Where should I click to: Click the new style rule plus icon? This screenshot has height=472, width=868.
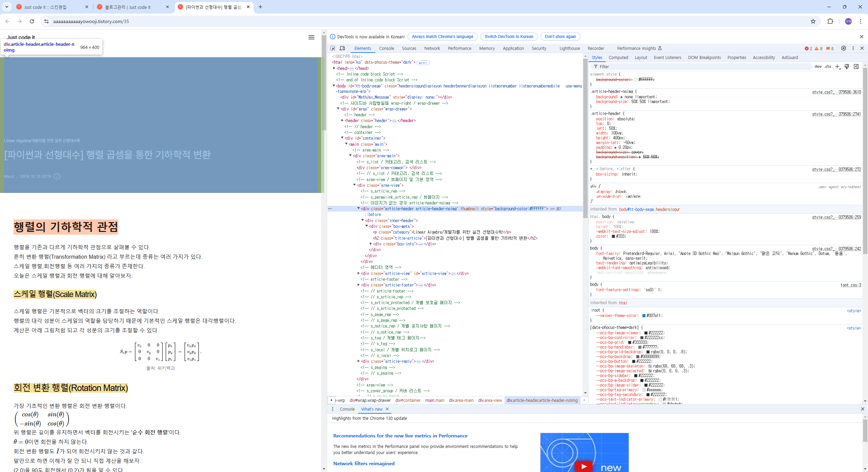[x=837, y=66]
